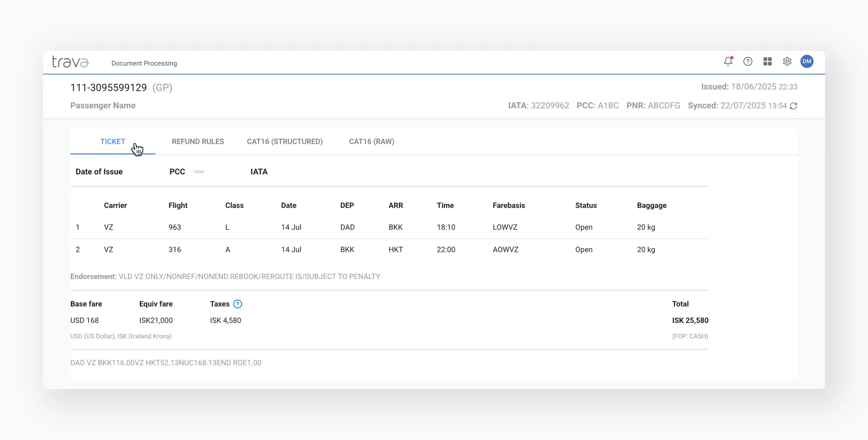Click the sync refresh icon

(793, 106)
